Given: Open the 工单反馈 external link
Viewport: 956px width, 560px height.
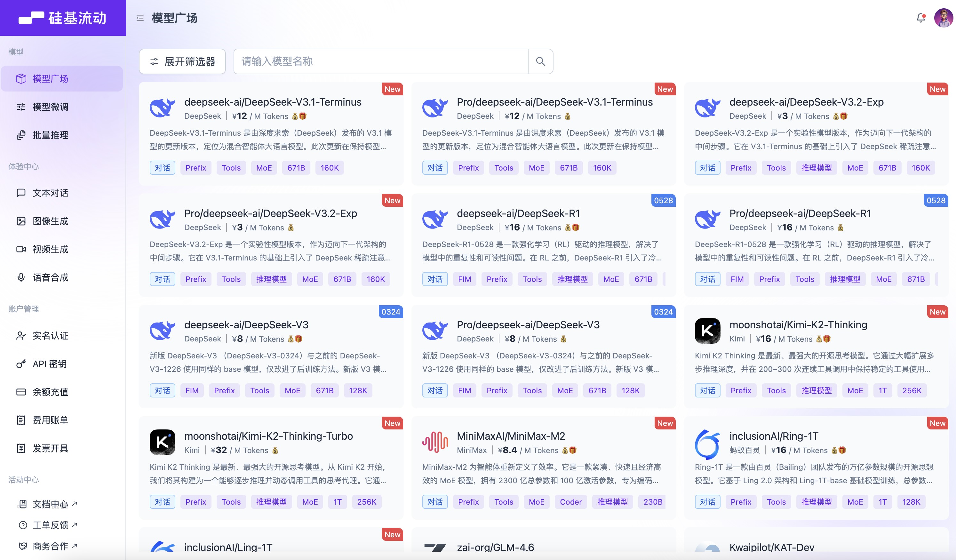Looking at the screenshot, I should click(50, 525).
